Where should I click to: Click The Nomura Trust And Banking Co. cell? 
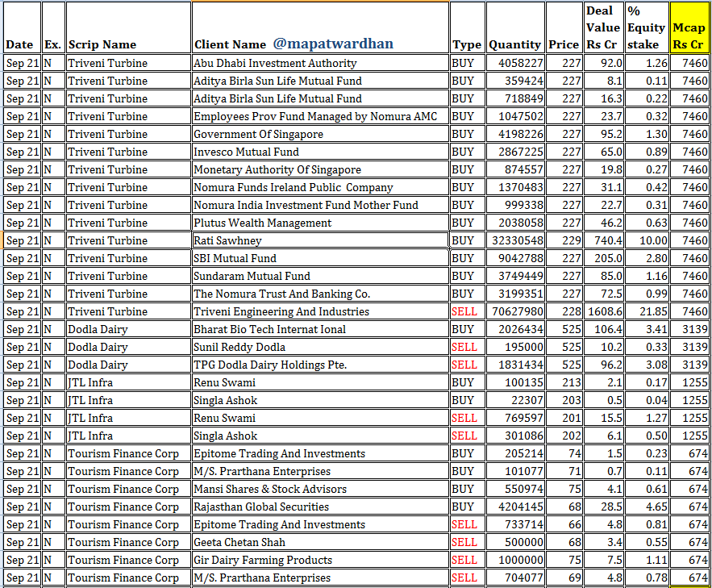tap(321, 294)
